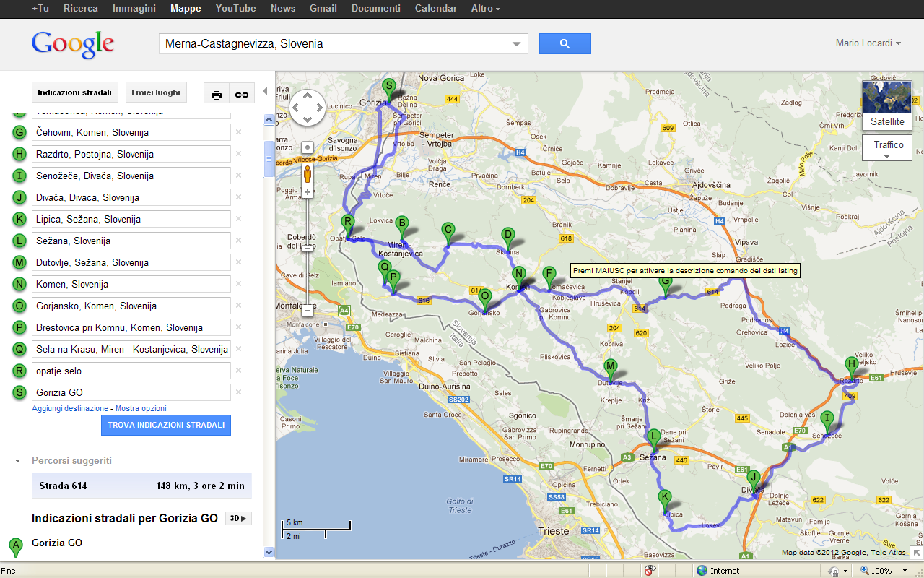This screenshot has width=924, height=578.
Task: Open Immagini in the top bar
Action: point(134,9)
